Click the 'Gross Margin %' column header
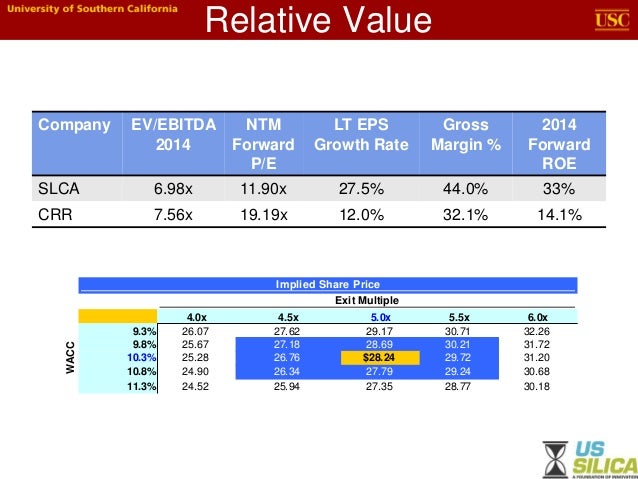The image size is (638, 479). tap(466, 134)
